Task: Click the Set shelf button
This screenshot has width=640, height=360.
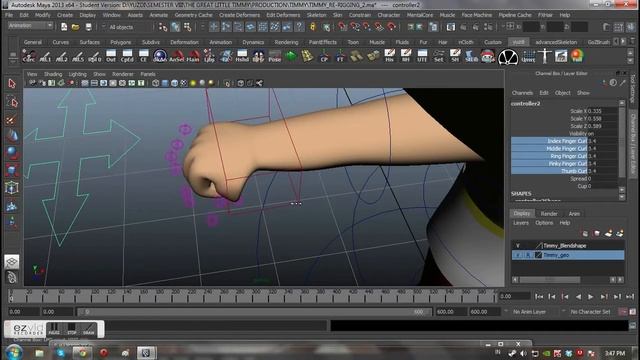Action: (439, 56)
